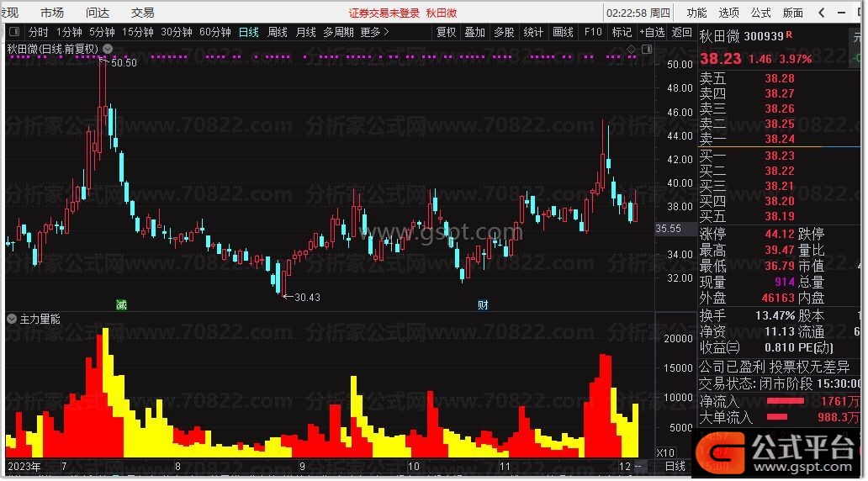Image resolution: width=868 pixels, height=481 pixels.
Task: Click the 卖五 price 38.28
Action: [x=780, y=78]
